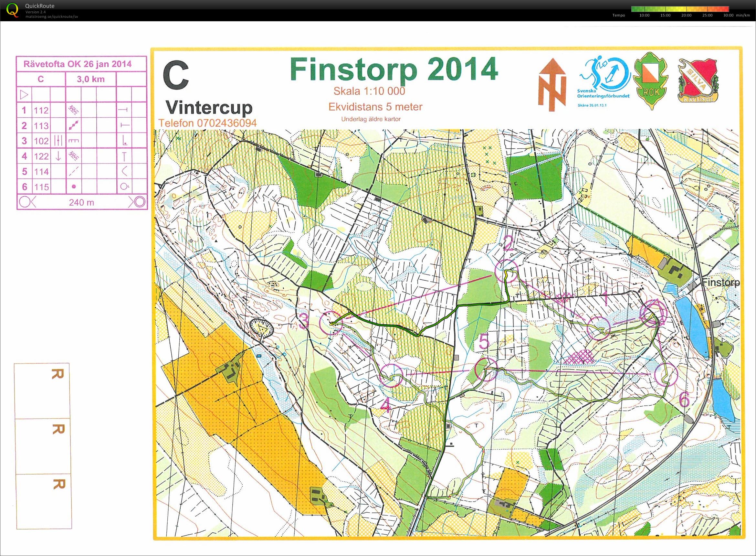Click the fence symbol in row 2
Screen dimensions: 756x556
74,125
